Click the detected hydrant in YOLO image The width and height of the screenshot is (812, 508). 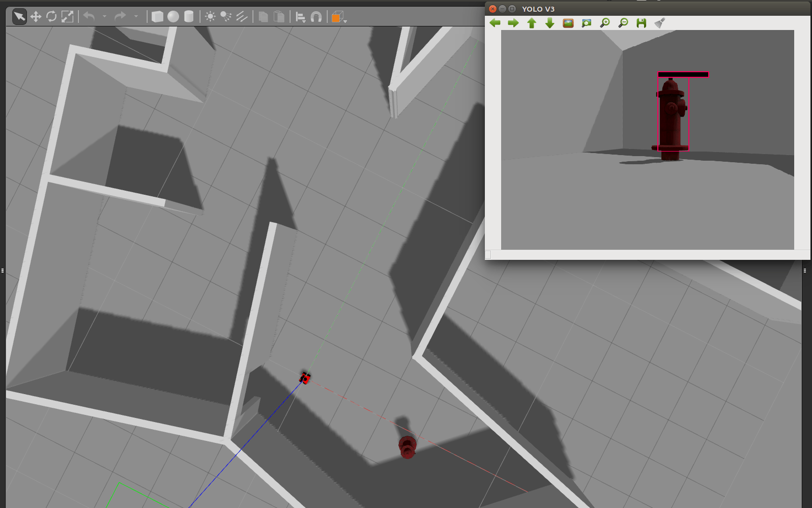672,120
